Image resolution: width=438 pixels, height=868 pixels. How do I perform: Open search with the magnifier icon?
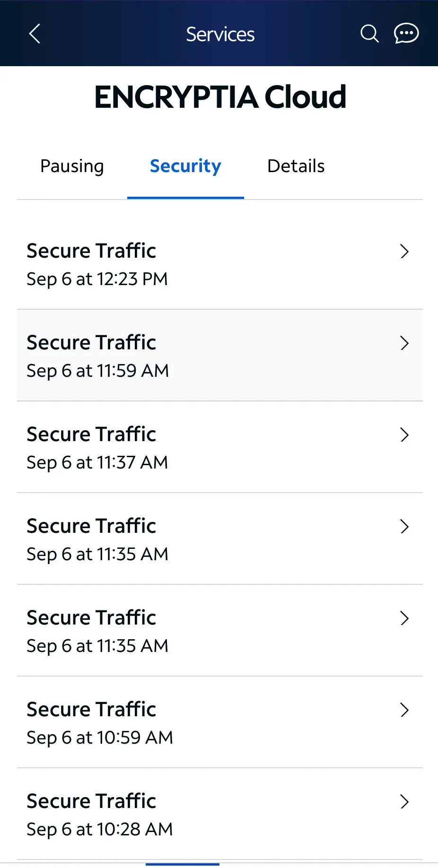coord(369,34)
